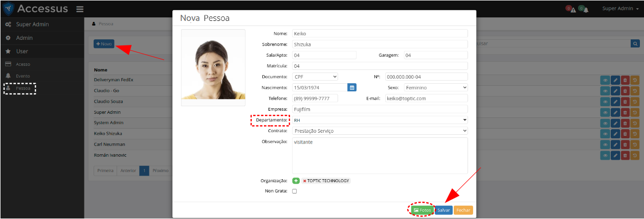The width and height of the screenshot is (644, 219).
Task: View the Deliveryman FedEx row with eye icon
Action: 606,80
